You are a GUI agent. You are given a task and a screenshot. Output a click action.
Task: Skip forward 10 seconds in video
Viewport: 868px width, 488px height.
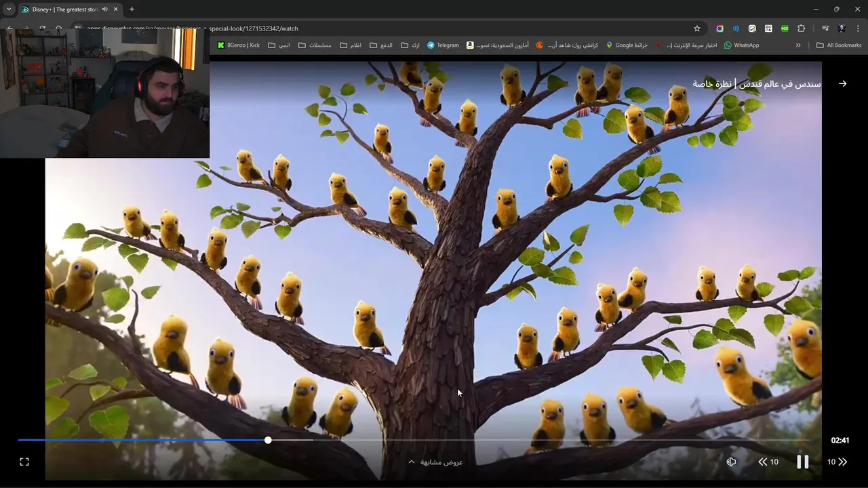point(837,462)
